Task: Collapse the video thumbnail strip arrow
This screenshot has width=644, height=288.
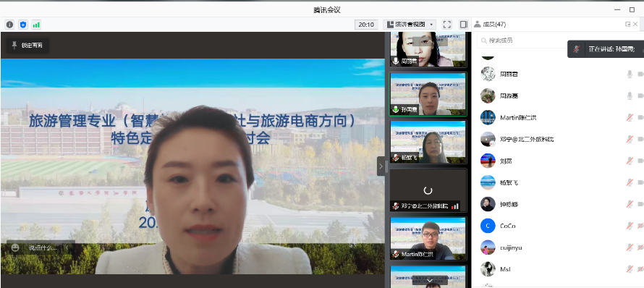Action: (x=381, y=166)
